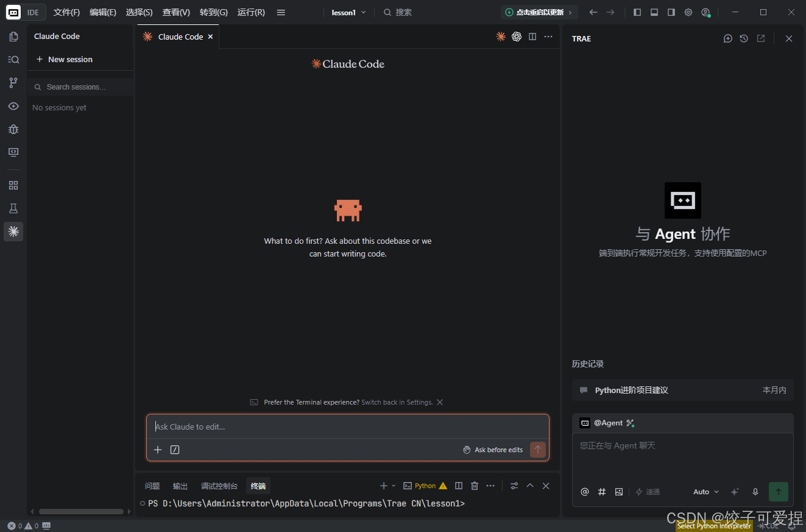Click the sparkle optimize icon in Agent chat
Viewport: 806px width, 532px height.
pyautogui.click(x=735, y=492)
